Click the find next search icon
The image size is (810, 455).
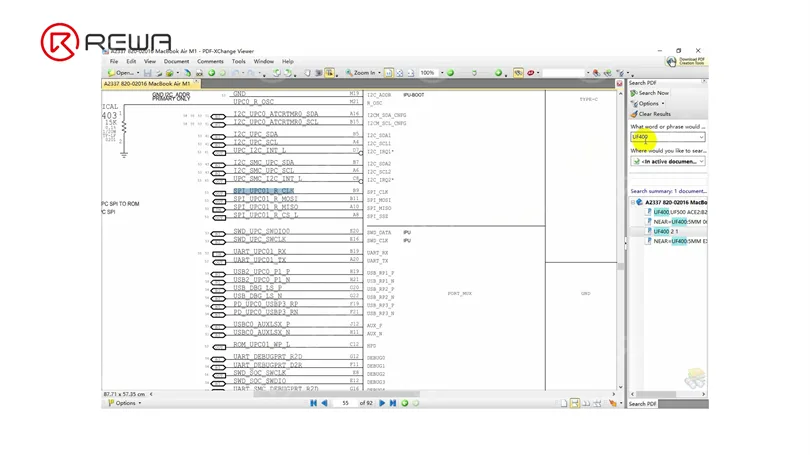pyautogui.click(x=608, y=73)
